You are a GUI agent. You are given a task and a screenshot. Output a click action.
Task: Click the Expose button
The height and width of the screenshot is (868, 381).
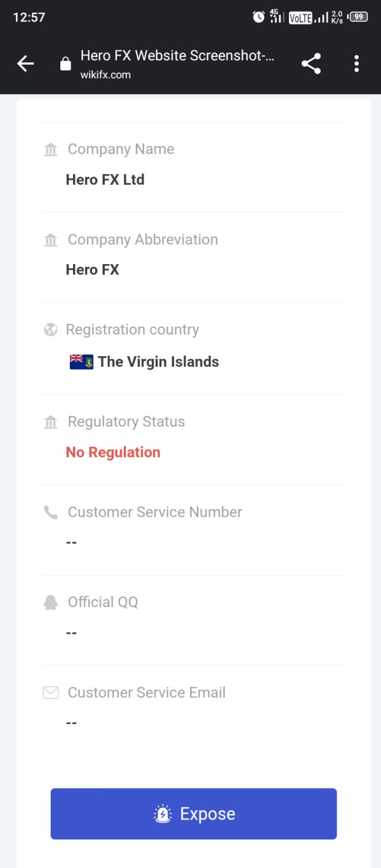194,813
